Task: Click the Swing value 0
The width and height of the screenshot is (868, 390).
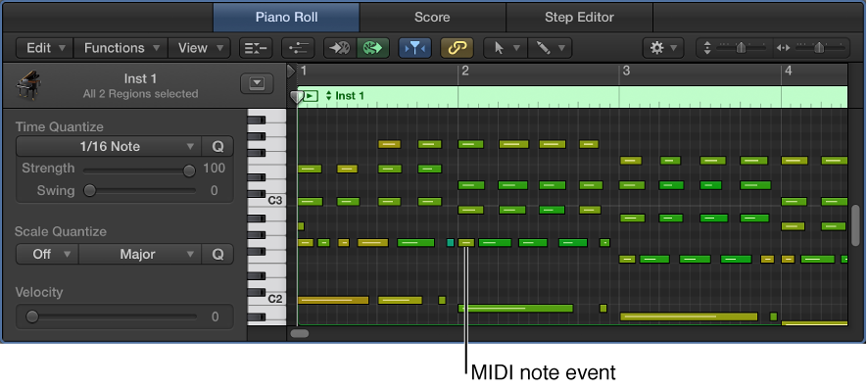Action: coord(215,191)
